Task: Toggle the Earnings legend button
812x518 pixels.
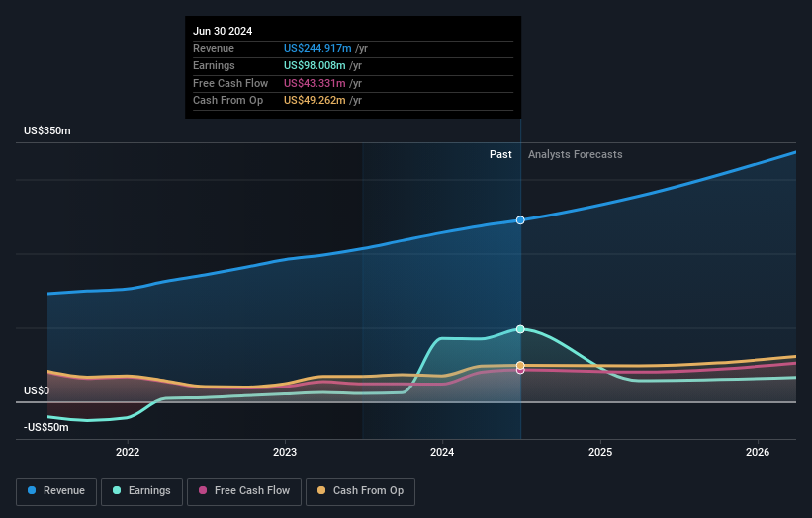Action: pyautogui.click(x=141, y=491)
